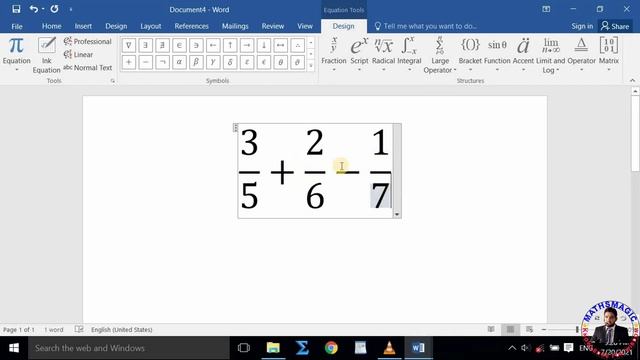Screen dimensions: 640x360
Task: Open File Explorer from taskbar
Action: [x=273, y=348]
